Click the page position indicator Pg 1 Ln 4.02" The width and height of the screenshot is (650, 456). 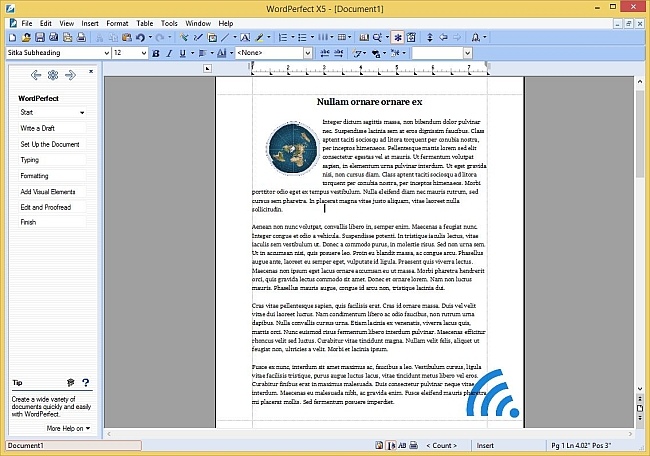click(x=581, y=445)
